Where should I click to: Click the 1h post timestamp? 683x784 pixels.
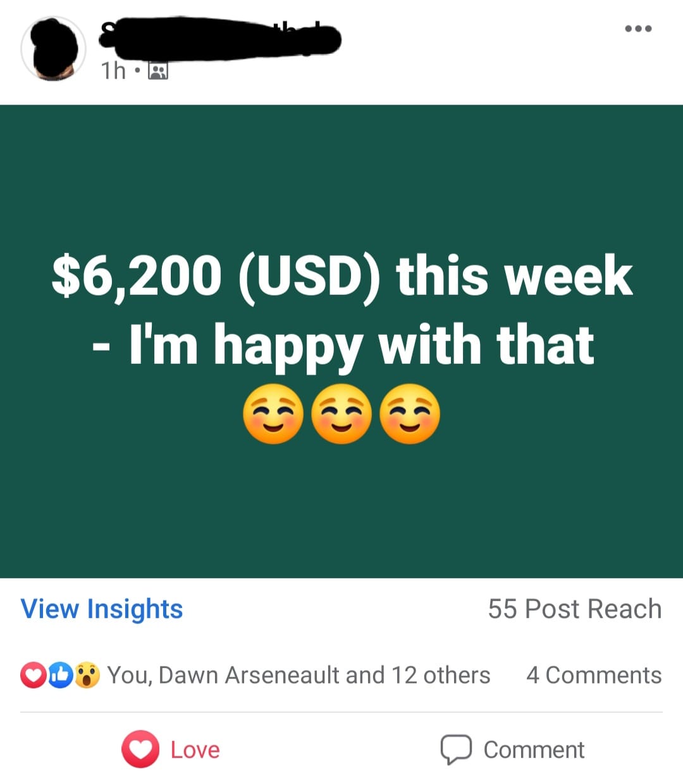pyautogui.click(x=114, y=71)
